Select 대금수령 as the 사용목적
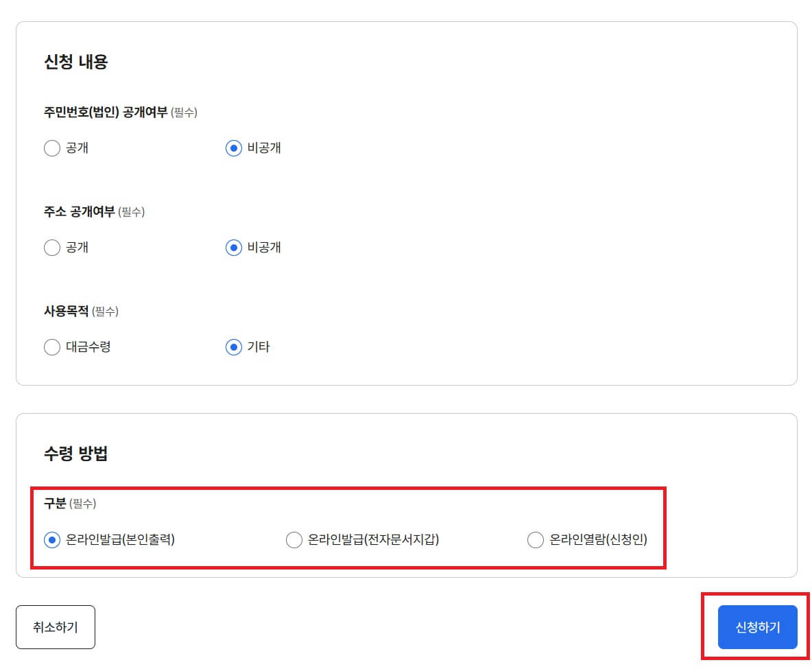812x669 pixels. (x=52, y=347)
